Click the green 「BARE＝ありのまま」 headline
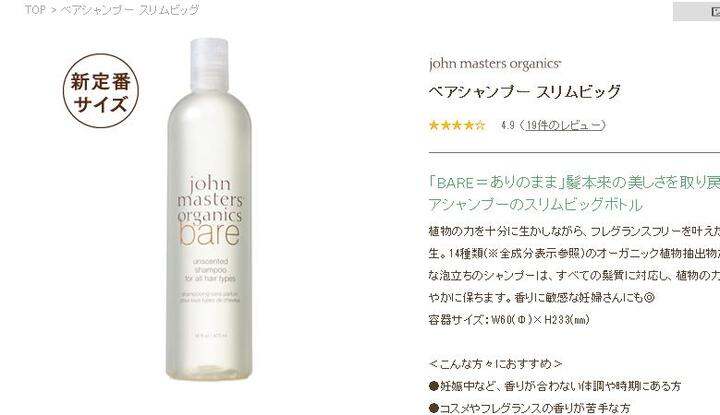 click(x=574, y=193)
